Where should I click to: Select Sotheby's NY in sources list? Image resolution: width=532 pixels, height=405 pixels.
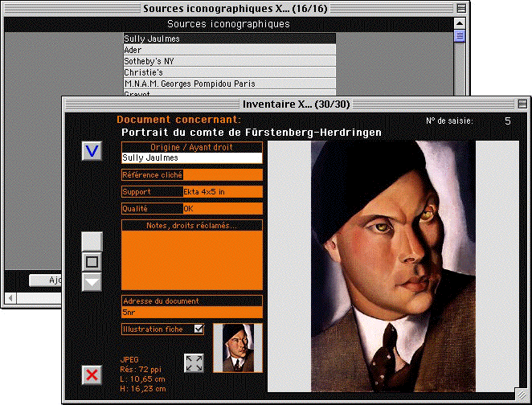230,61
